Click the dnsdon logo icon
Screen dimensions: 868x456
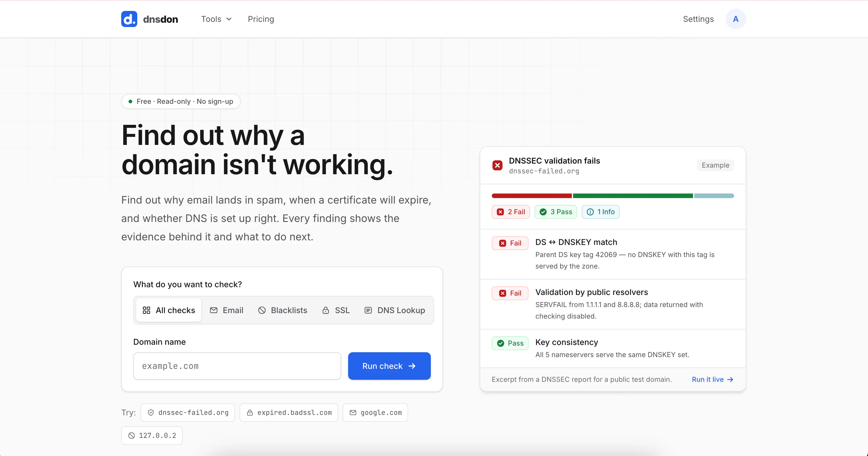129,19
